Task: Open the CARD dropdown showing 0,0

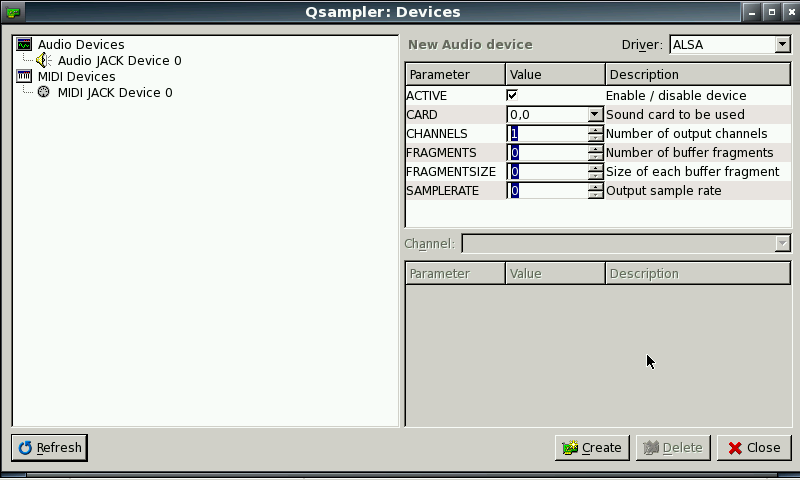Action: point(555,114)
